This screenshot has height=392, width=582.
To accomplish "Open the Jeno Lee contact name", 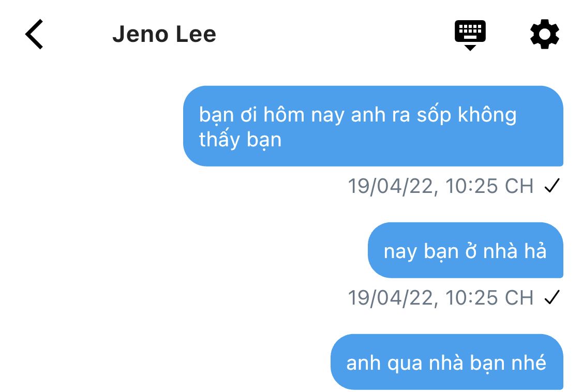I will pos(164,34).
